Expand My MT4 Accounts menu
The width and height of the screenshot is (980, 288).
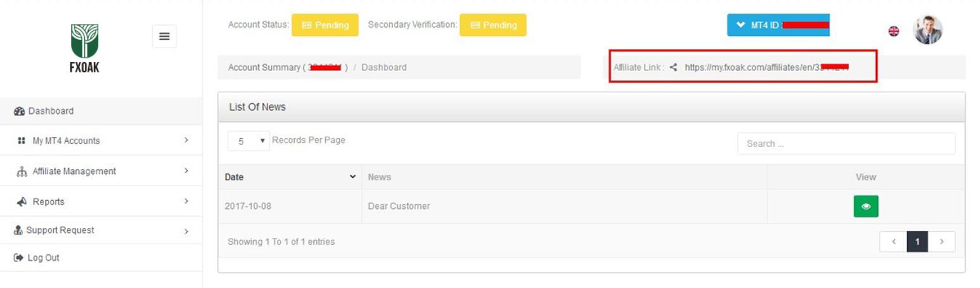66,141
